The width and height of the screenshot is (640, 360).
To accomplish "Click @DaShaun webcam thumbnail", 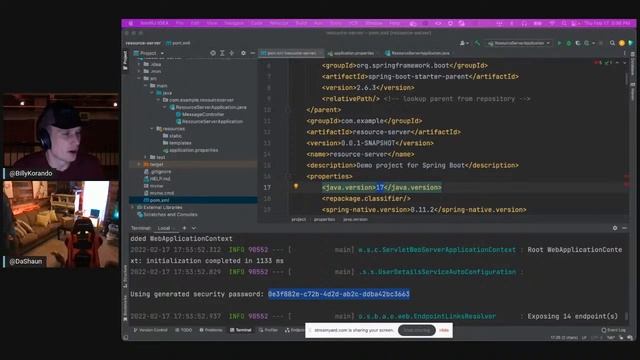I will 61,224.
